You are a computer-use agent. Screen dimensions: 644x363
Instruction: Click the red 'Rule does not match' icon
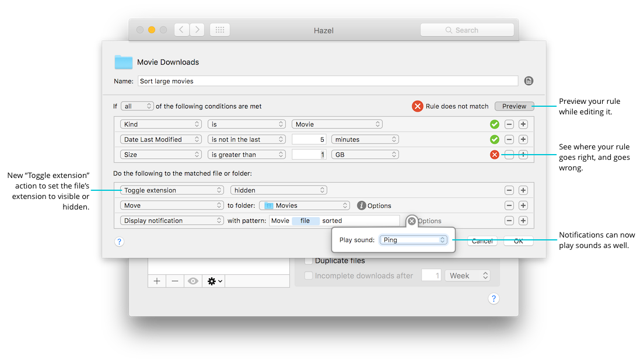pos(417,106)
